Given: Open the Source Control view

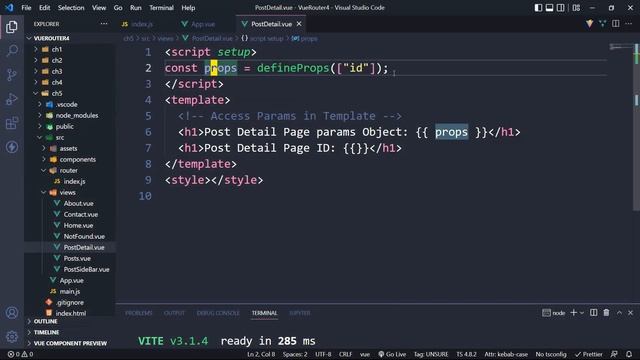Looking at the screenshot, I should pos(12,75).
